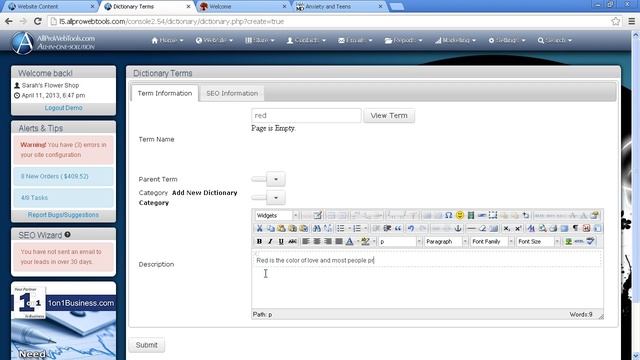Switch to the Website Content browser tab

pos(49,6)
